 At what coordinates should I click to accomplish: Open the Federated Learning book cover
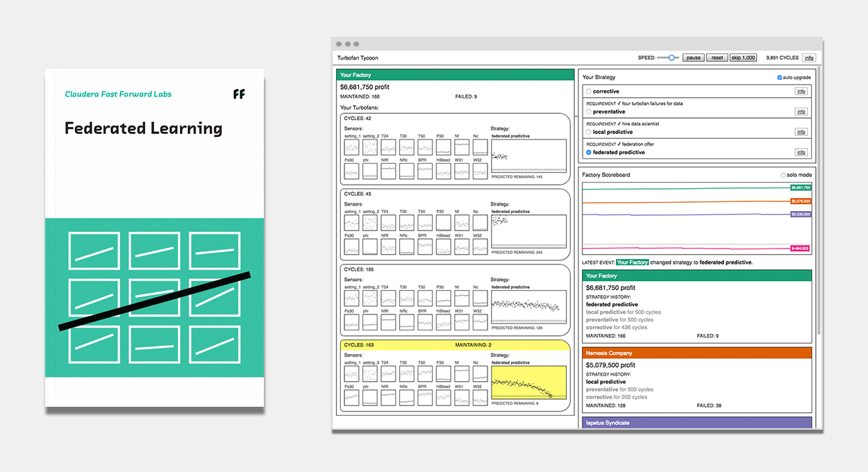(155, 237)
